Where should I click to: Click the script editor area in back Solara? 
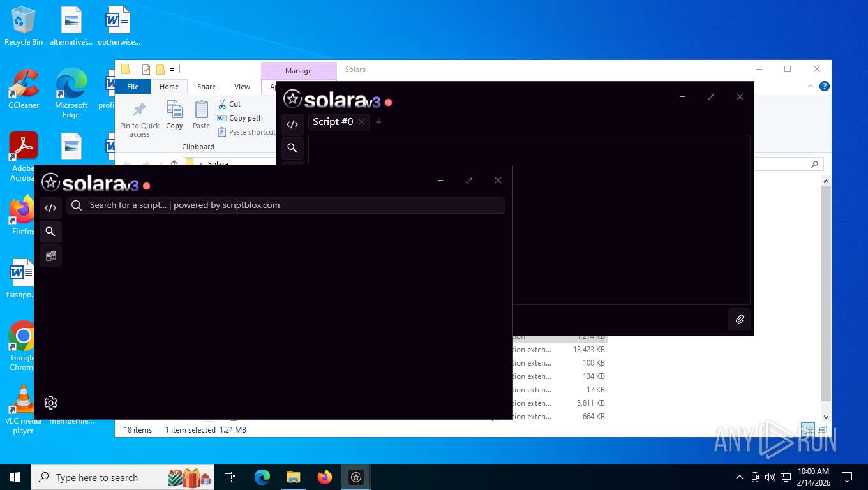click(x=529, y=219)
